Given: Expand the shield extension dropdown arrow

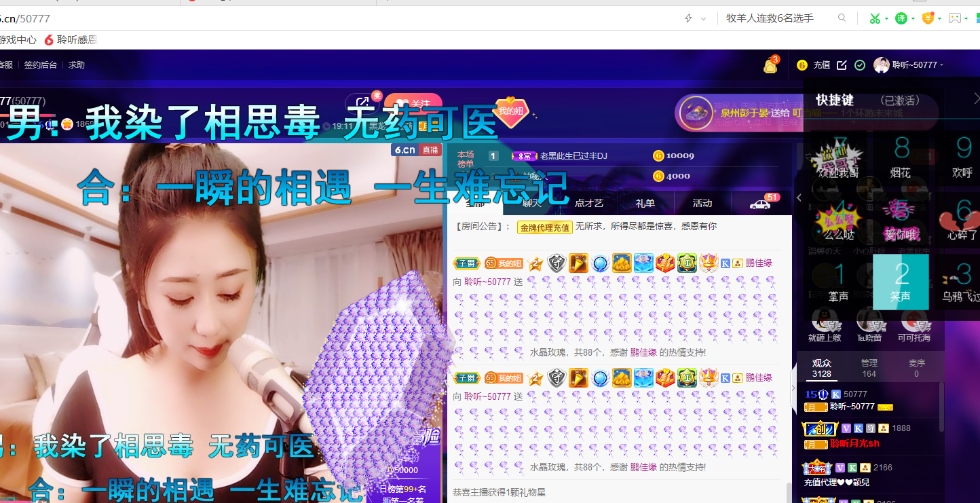Looking at the screenshot, I should pyautogui.click(x=939, y=19).
